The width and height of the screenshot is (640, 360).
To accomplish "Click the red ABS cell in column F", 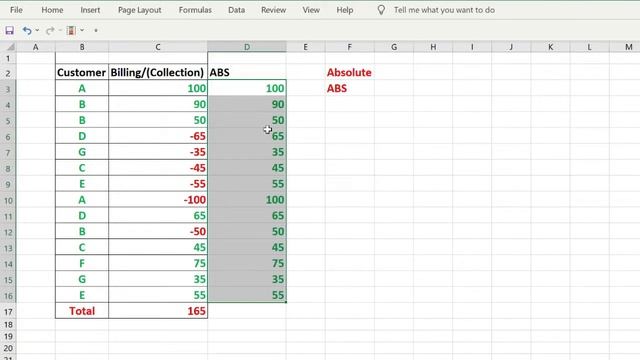I will [349, 88].
